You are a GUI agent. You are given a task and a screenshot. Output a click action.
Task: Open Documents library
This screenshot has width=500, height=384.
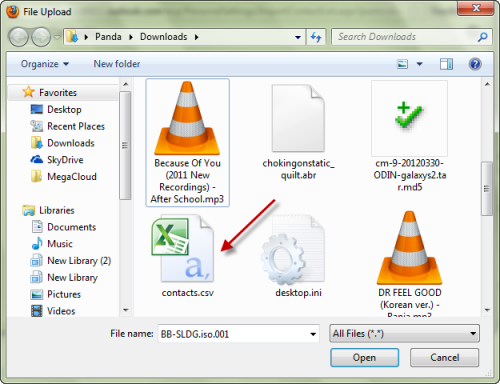click(x=71, y=227)
